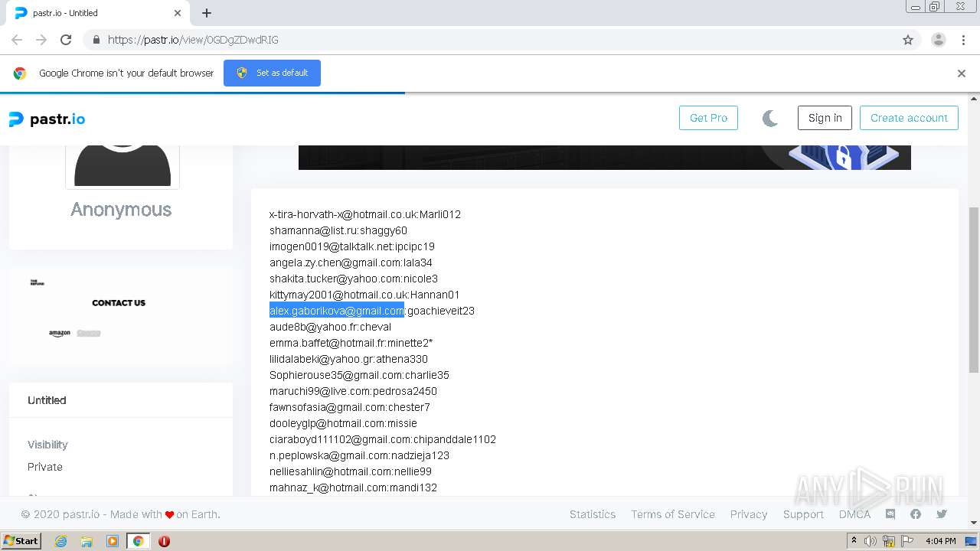Open the Windows Start menu
The height and width of the screenshot is (551, 980).
[x=21, y=541]
